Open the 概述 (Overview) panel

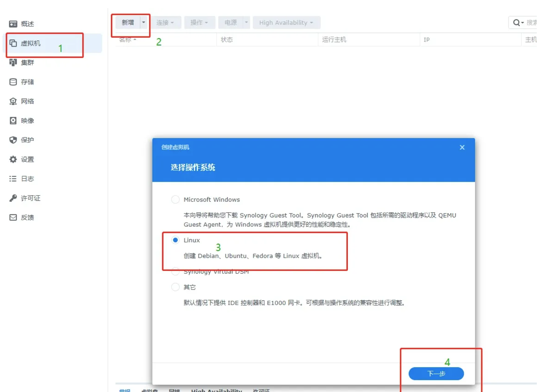(26, 24)
